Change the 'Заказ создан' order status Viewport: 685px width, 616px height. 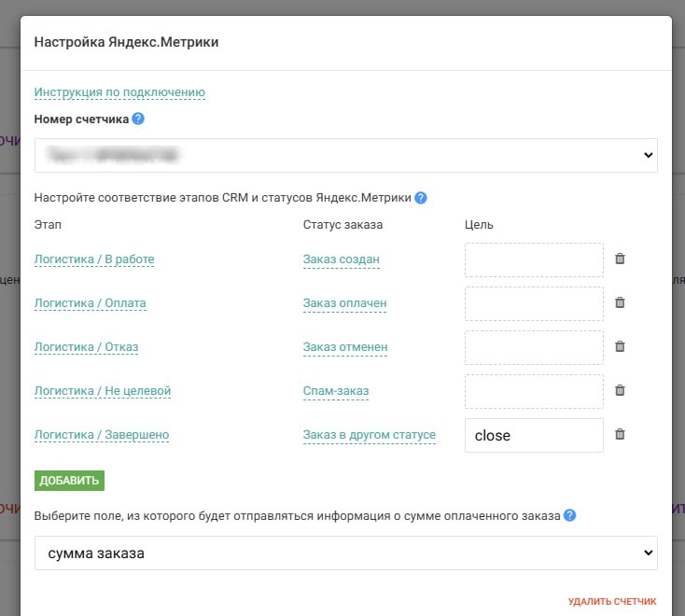click(341, 259)
